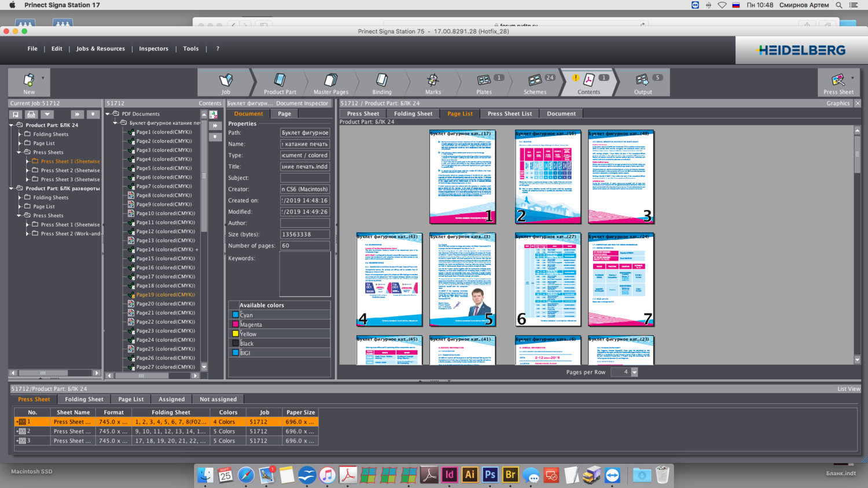The height and width of the screenshot is (488, 868).
Task: Click the Magenta color swatch
Action: pyautogui.click(x=236, y=324)
